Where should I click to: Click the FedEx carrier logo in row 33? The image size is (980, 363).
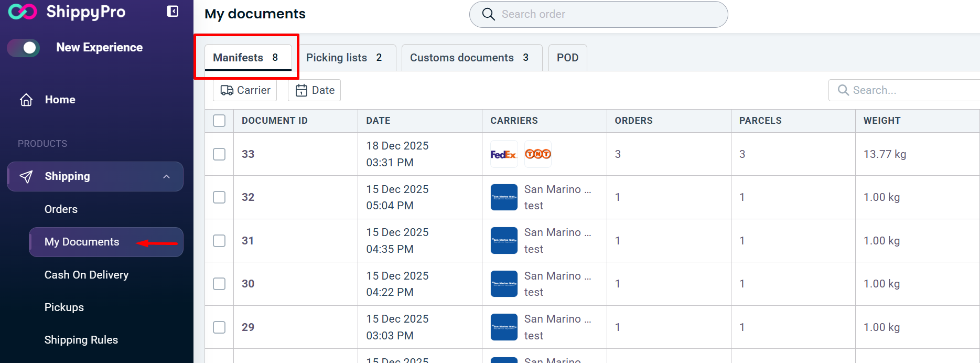click(x=503, y=154)
